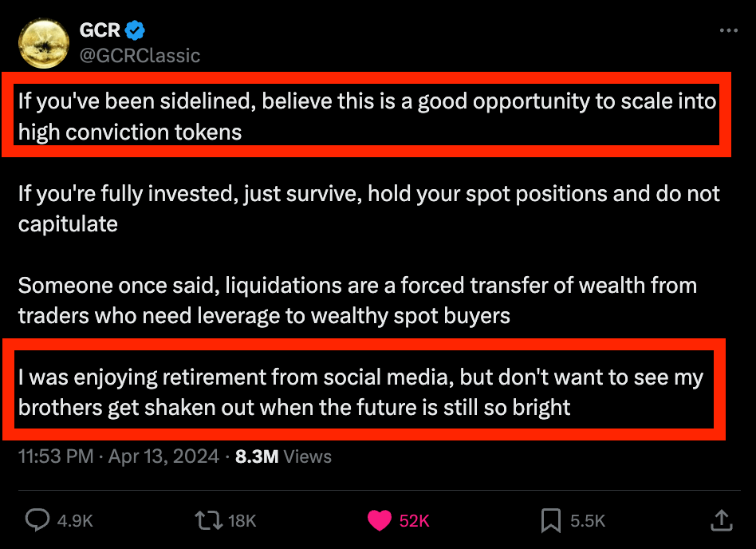Open the @GCRClassic handle link
This screenshot has width=756, height=549.
(x=140, y=55)
